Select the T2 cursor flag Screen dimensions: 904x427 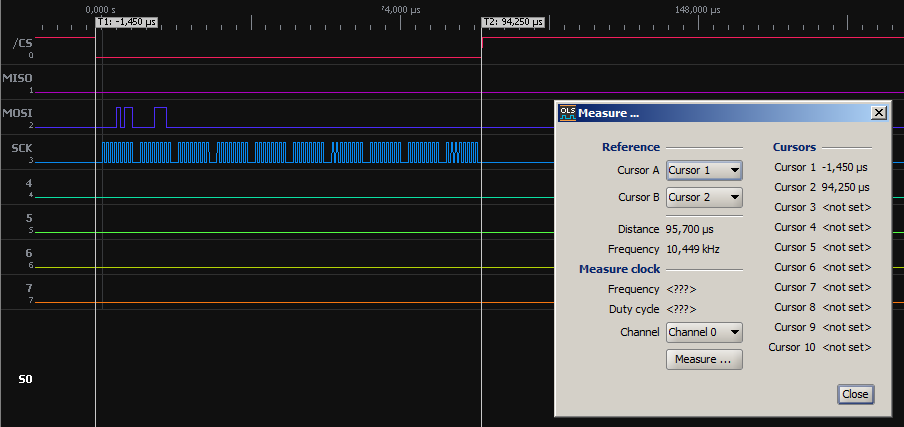coord(513,22)
